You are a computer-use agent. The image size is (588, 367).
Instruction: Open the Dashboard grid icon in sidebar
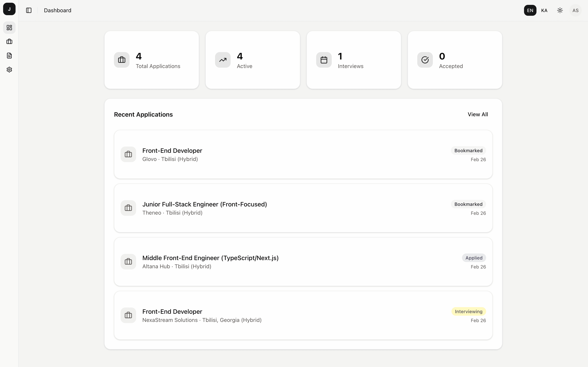tap(9, 27)
